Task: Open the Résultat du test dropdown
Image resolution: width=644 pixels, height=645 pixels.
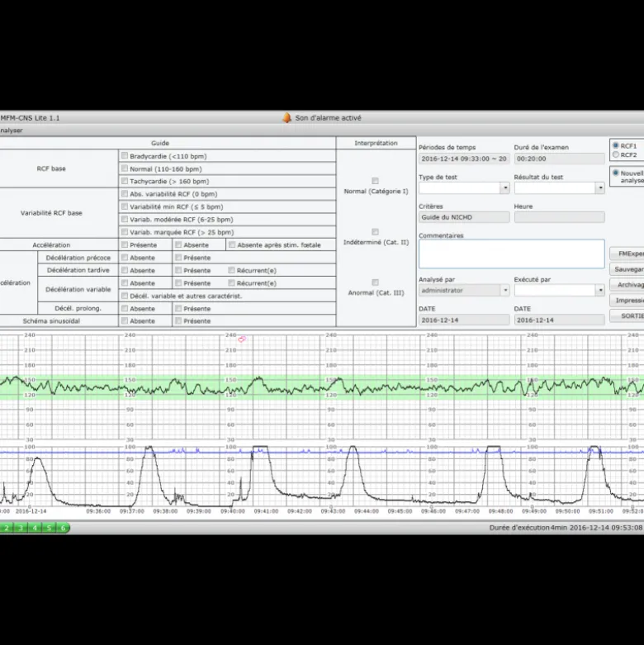Action: pos(600,188)
